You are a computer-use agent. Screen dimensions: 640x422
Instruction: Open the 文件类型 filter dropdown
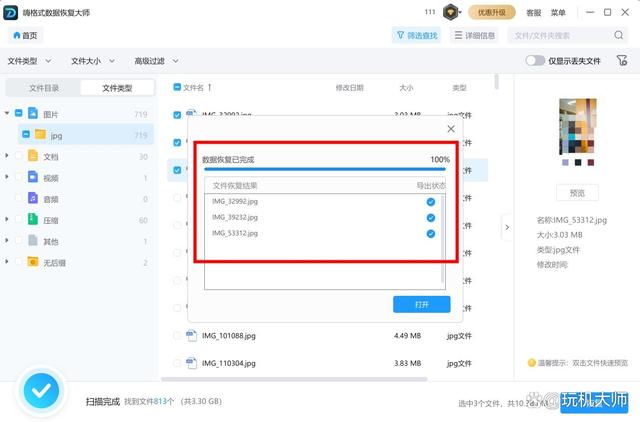click(29, 61)
